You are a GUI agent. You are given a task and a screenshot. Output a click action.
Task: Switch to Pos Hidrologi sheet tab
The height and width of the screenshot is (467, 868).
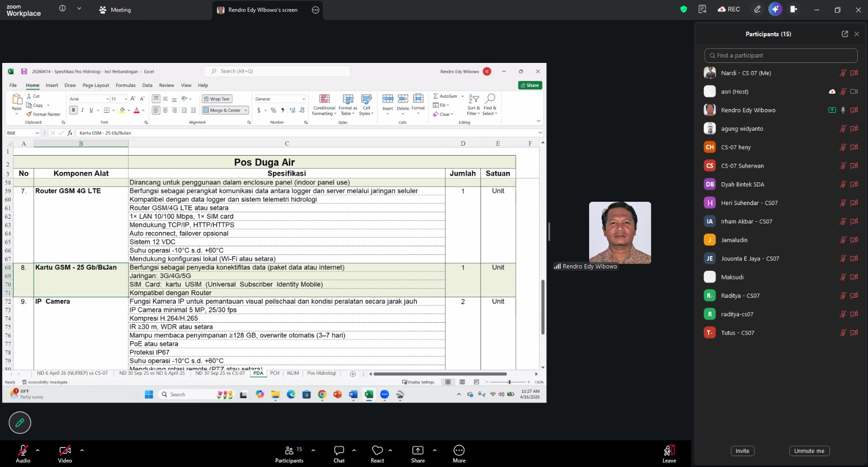coord(322,373)
